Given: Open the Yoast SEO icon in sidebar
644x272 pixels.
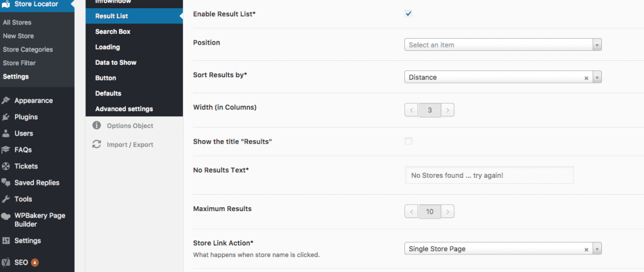Looking at the screenshot, I should (x=6, y=262).
